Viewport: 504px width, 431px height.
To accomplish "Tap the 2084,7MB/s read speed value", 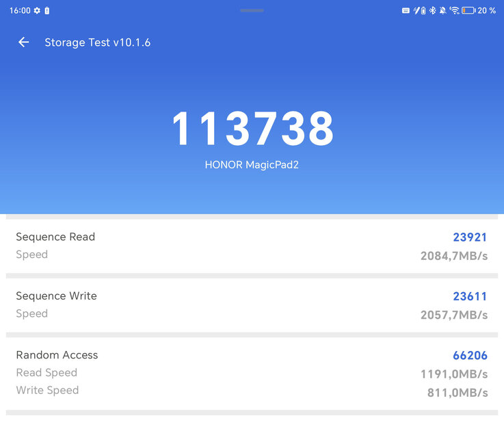I will (454, 256).
